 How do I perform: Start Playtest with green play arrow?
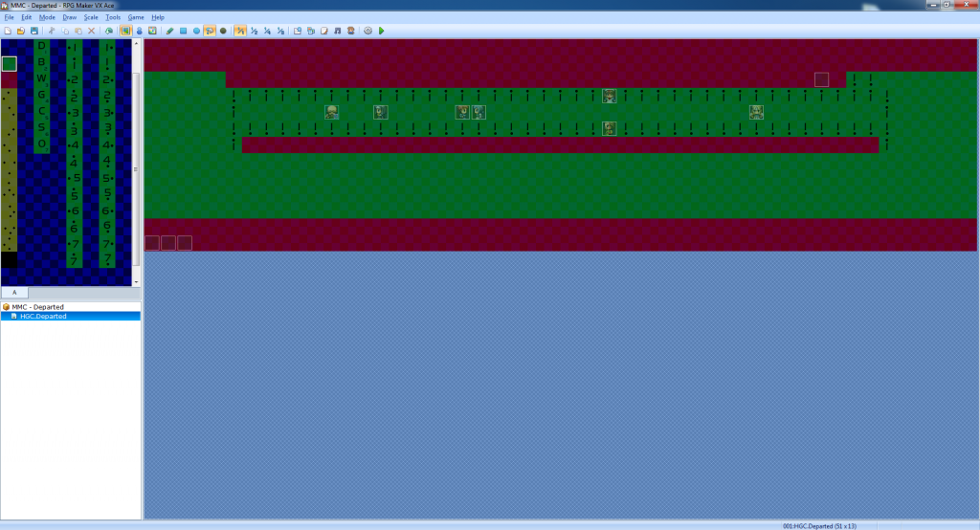(x=382, y=31)
